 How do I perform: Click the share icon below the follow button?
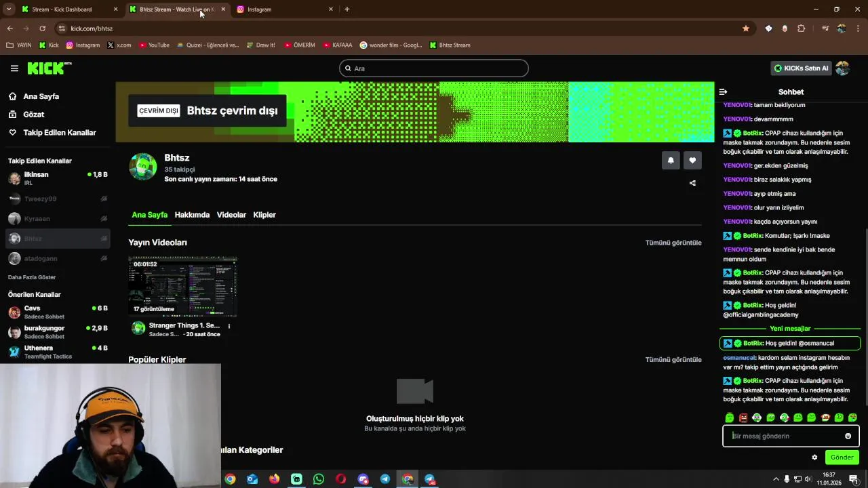[x=692, y=183]
